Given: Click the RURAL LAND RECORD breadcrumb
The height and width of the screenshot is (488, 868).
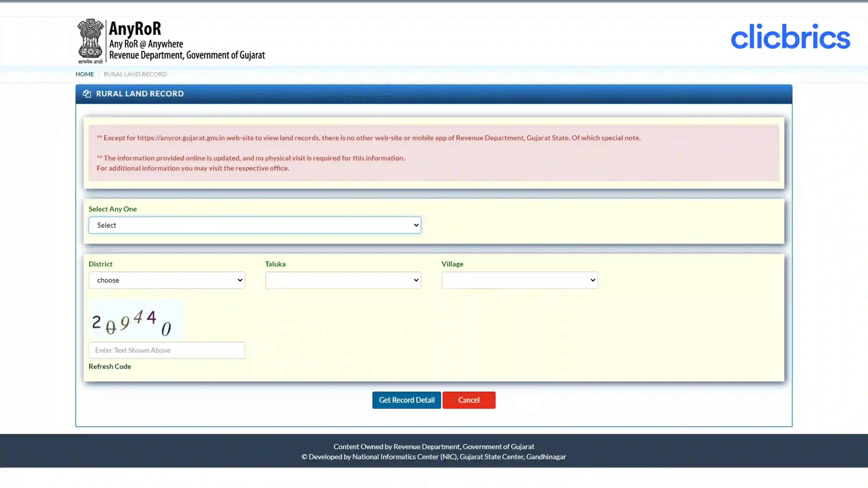Looking at the screenshot, I should tap(135, 74).
